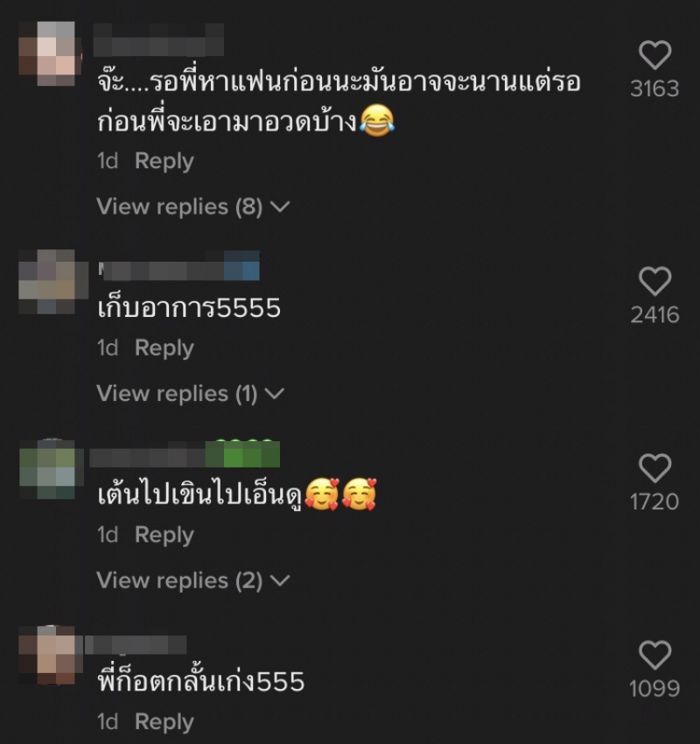Image resolution: width=700 pixels, height=744 pixels.
Task: Reply to the เก็บอาการ5555 comment
Action: 164,348
